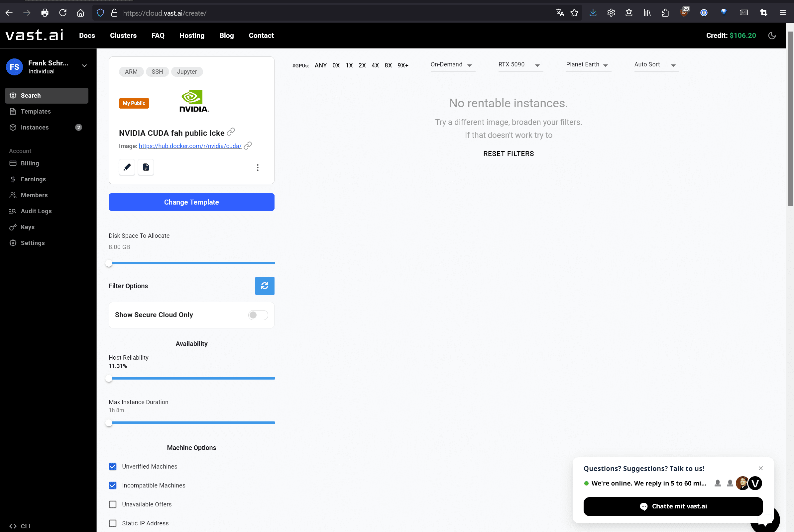794x532 pixels.
Task: Open the Clusters menu item
Action: [123, 35]
